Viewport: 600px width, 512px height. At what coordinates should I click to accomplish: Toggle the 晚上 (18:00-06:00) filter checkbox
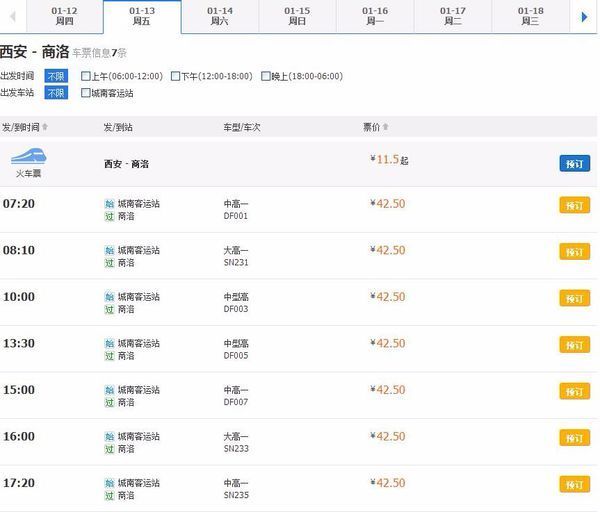(x=265, y=76)
